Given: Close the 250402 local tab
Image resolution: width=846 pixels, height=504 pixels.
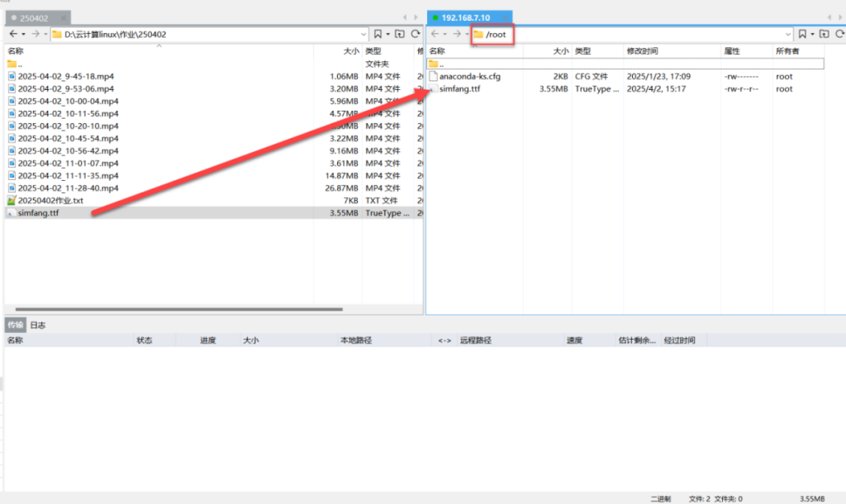Looking at the screenshot, I should click(63, 17).
